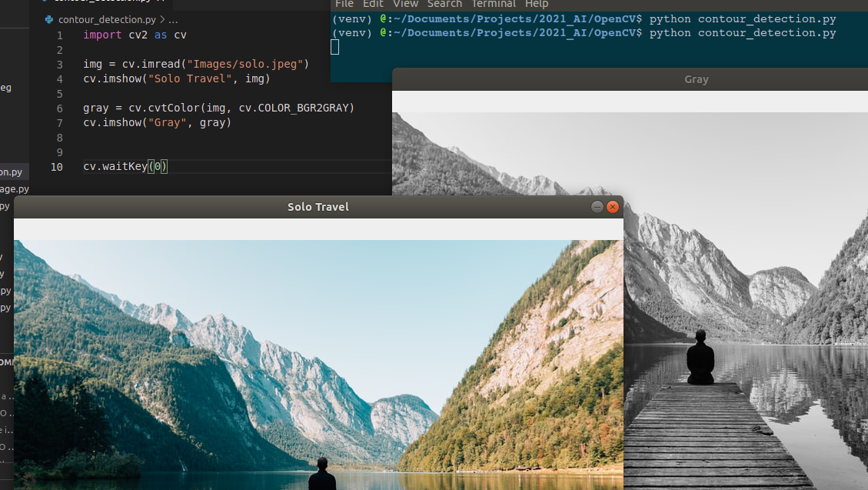The width and height of the screenshot is (868, 490).
Task: Place cursor on the cv.waitKey(0) line
Action: click(125, 166)
